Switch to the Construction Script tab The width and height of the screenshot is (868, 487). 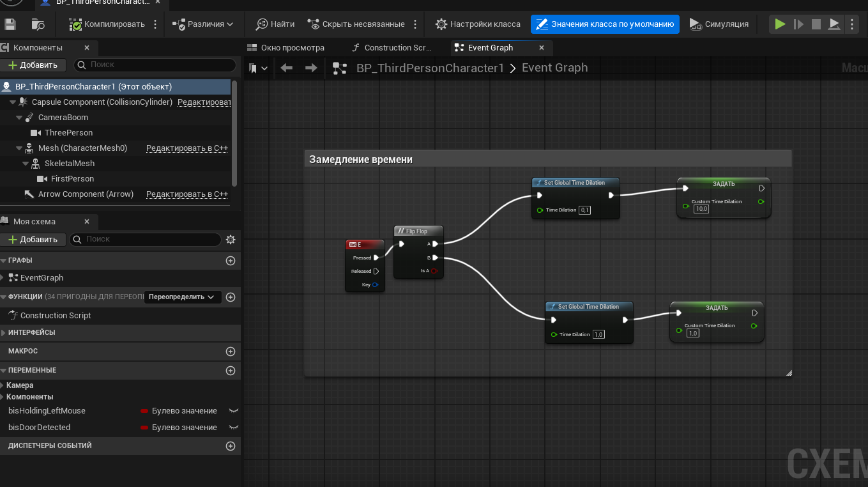(392, 48)
